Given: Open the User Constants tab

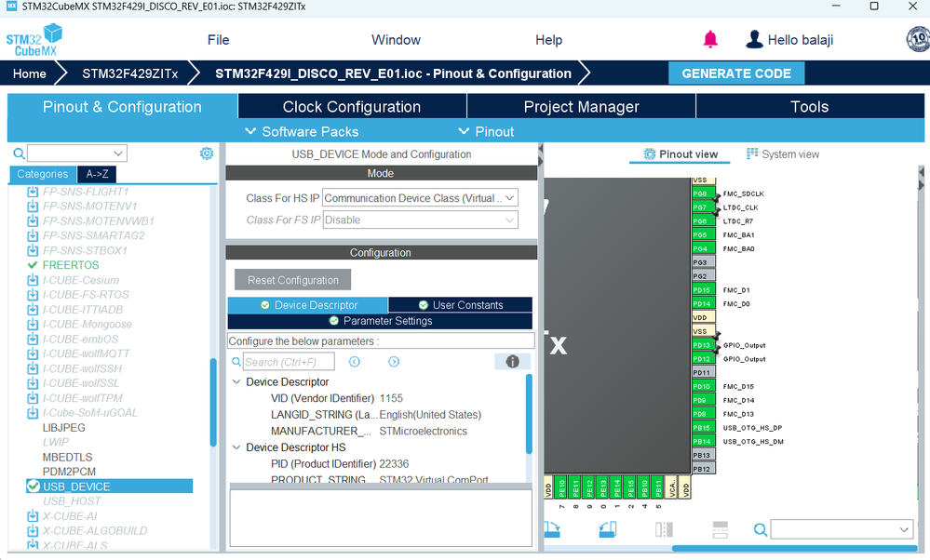Looking at the screenshot, I should pyautogui.click(x=460, y=305).
